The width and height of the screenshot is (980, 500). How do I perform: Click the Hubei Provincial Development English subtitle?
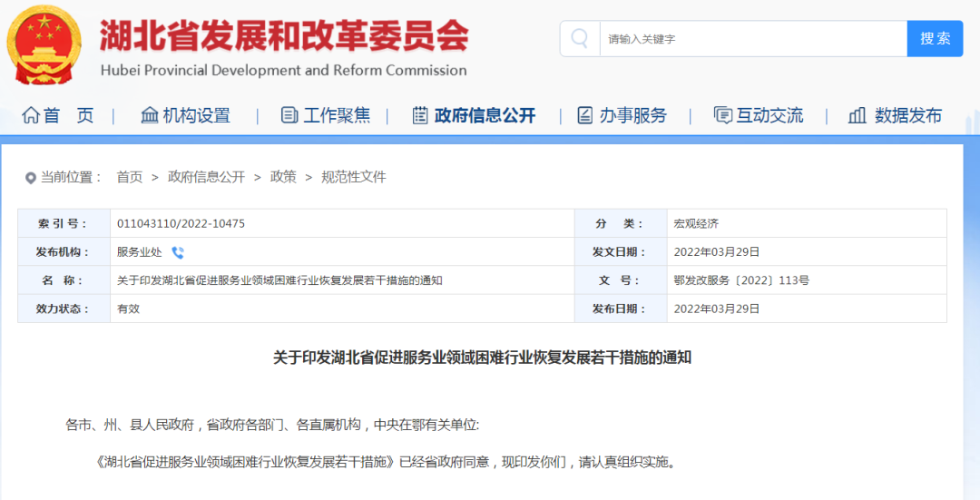coord(284,71)
